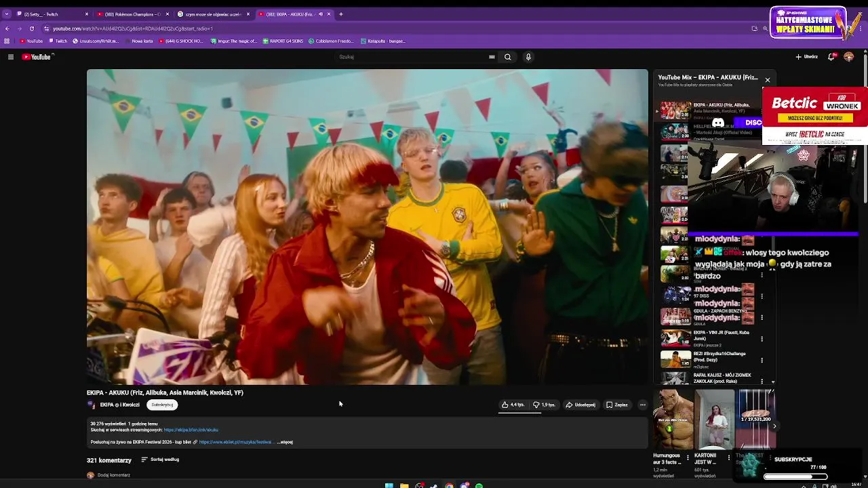Viewport: 868px width, 488px height.
Task: Click the browser address bar URL
Action: [133, 28]
